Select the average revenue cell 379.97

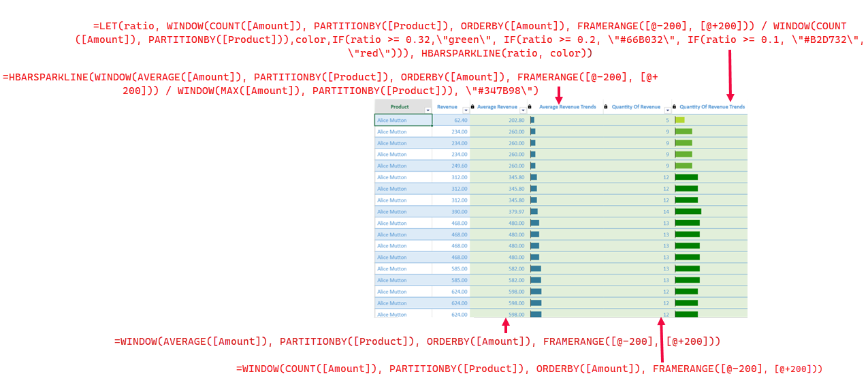click(499, 211)
